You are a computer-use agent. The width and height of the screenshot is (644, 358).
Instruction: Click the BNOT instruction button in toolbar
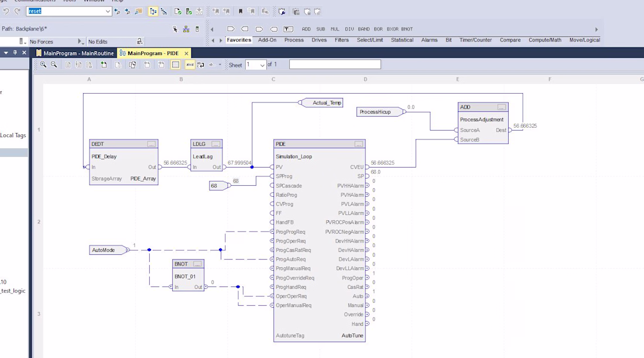tap(407, 29)
